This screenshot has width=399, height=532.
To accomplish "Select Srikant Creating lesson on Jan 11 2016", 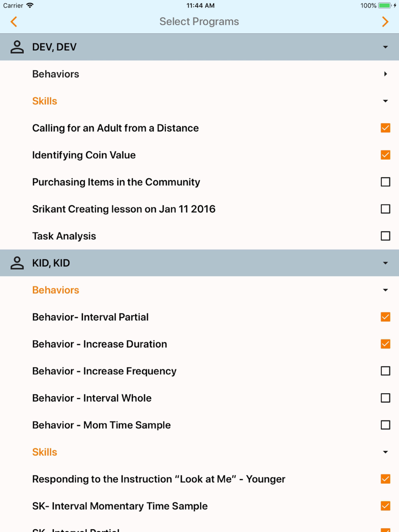I will [x=385, y=209].
